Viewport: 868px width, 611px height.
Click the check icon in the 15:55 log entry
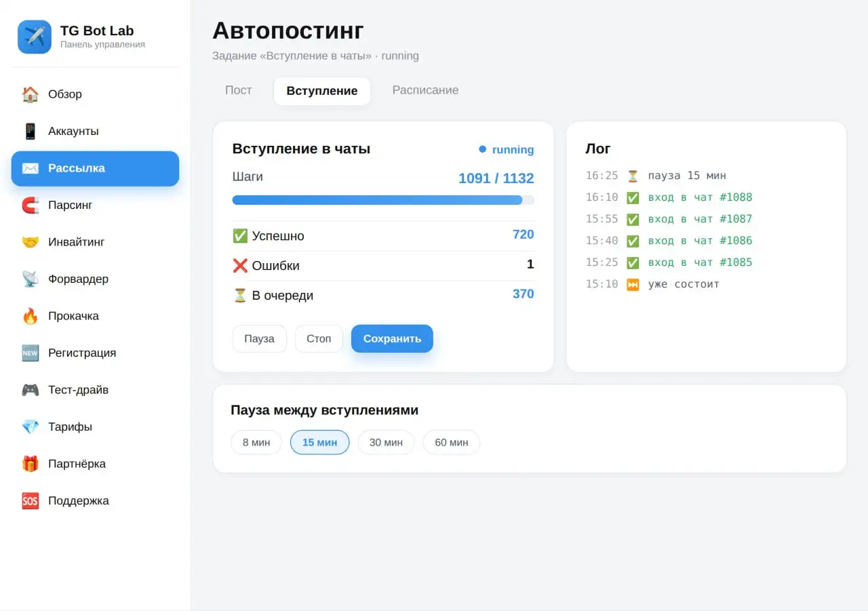633,219
